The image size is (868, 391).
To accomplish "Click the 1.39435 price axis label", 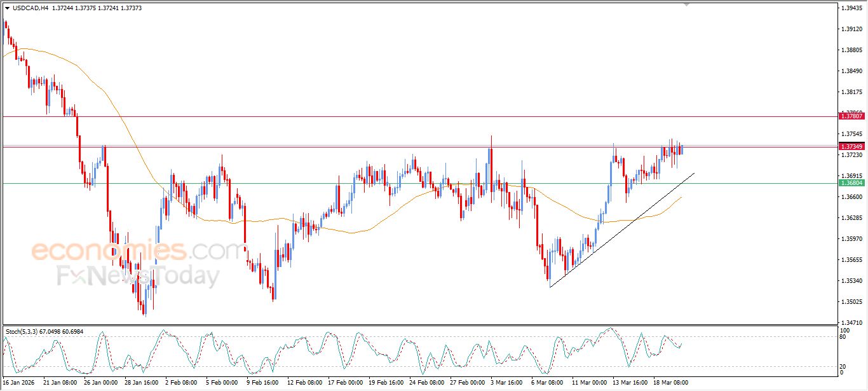I will click(x=851, y=8).
